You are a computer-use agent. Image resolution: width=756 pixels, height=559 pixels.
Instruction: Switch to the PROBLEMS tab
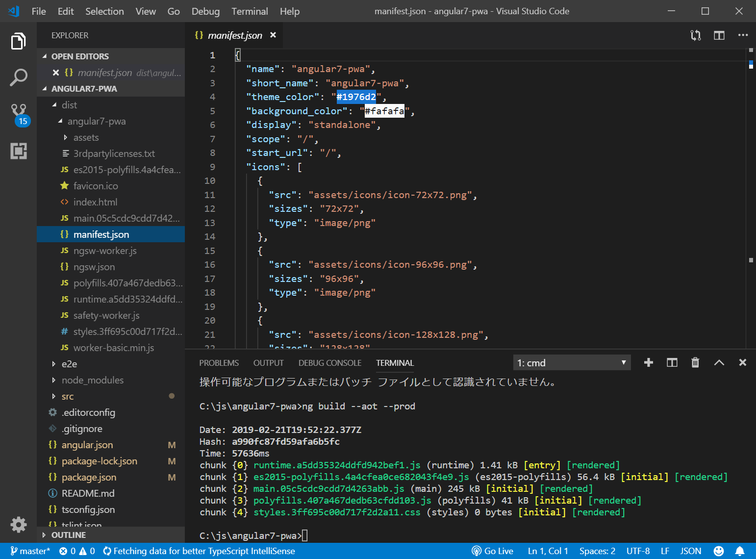[x=219, y=363]
